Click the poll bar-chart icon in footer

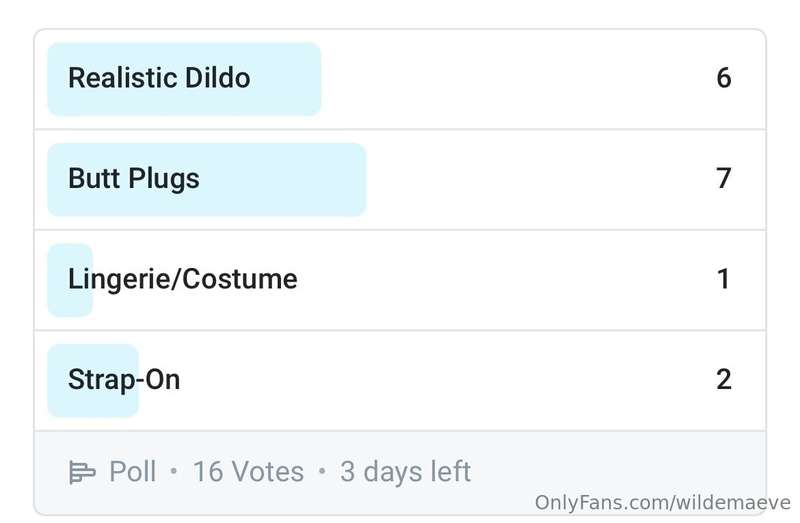point(82,472)
